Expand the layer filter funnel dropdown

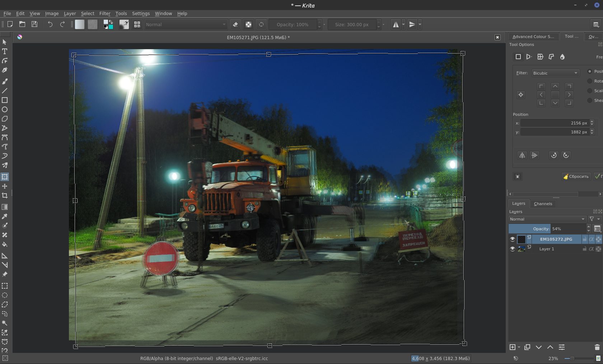(x=594, y=219)
